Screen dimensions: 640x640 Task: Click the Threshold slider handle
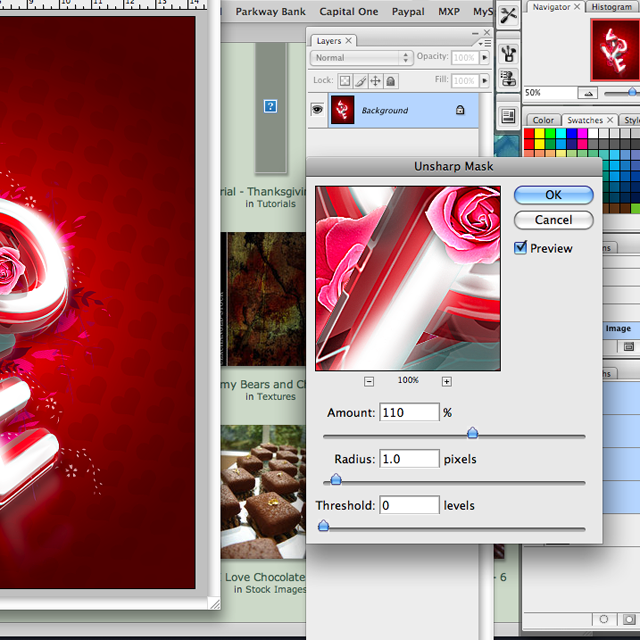(323, 526)
